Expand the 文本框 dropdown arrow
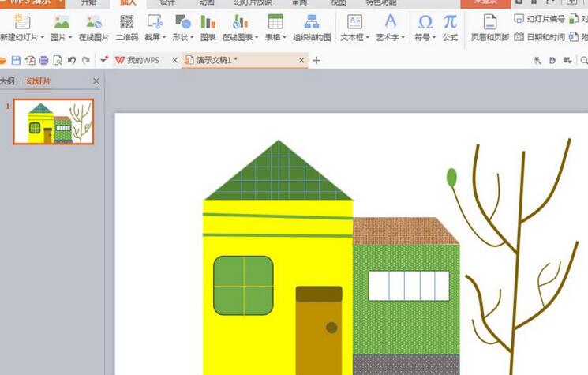Image resolution: width=588 pixels, height=375 pixels. [x=368, y=37]
